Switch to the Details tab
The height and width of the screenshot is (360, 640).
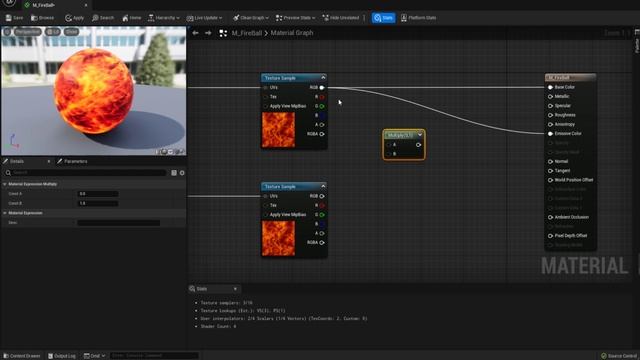pos(16,162)
